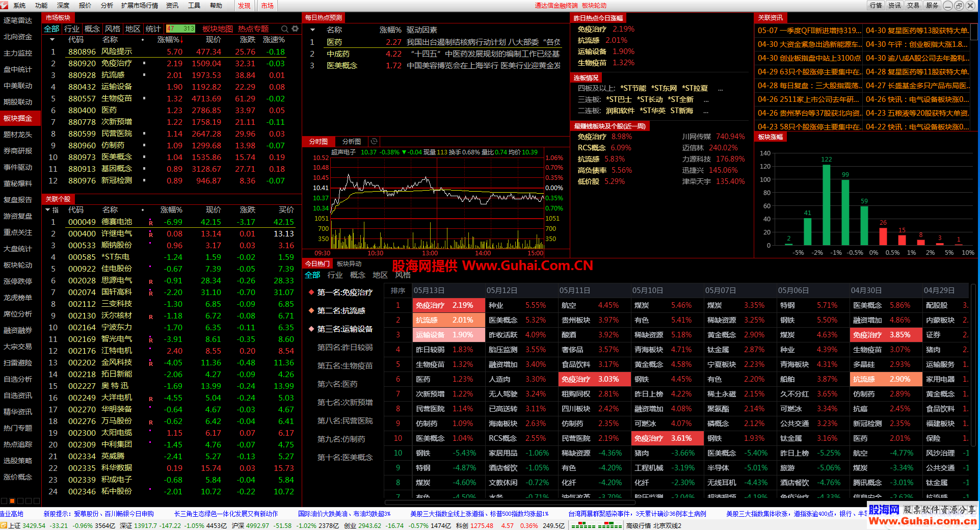The image size is (980, 530).
Task: Click the diamond bullet before 第二名:抗流感
Action: (x=311, y=310)
